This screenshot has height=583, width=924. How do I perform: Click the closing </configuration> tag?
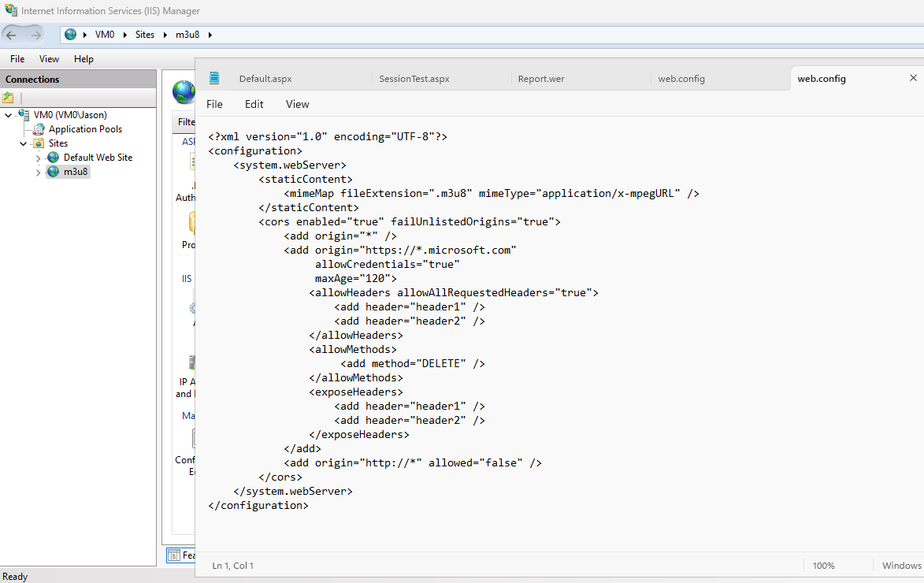(258, 505)
